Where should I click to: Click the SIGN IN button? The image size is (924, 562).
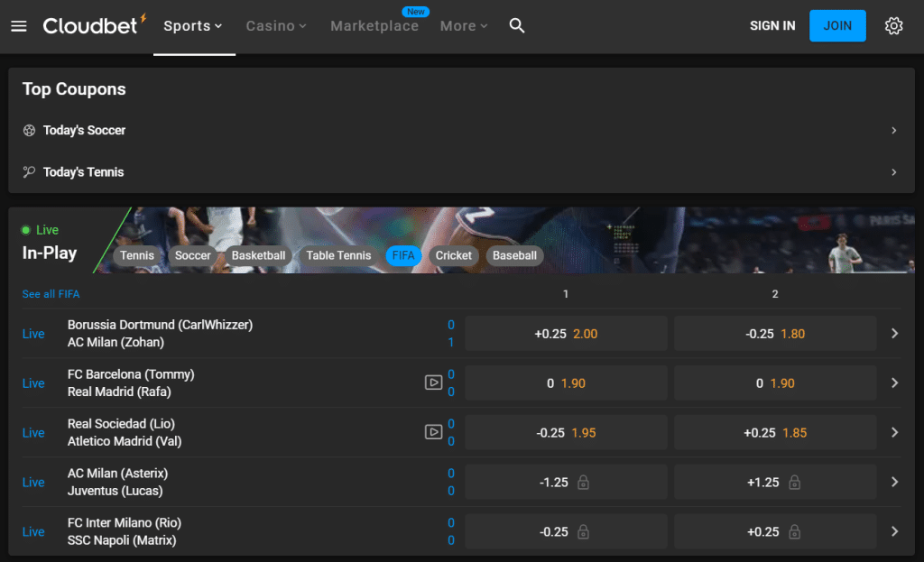772,26
